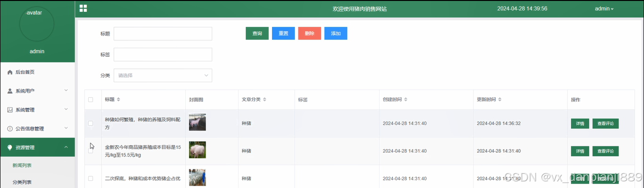Sort by 标题 column arrows

click(119, 100)
